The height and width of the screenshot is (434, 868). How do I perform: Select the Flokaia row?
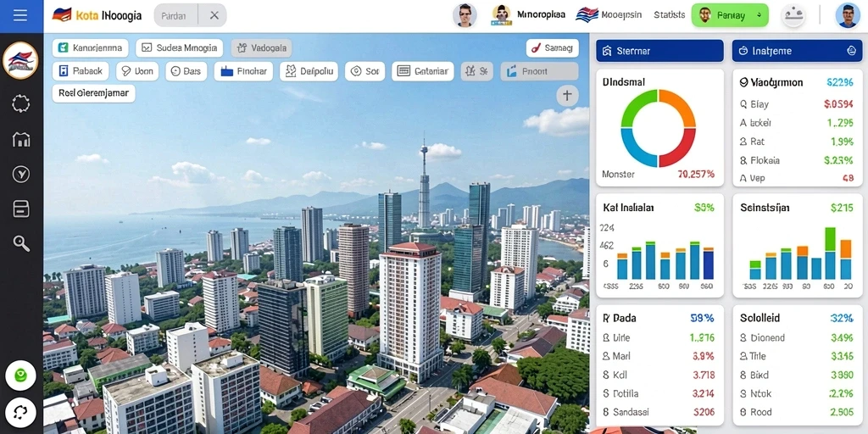(797, 160)
